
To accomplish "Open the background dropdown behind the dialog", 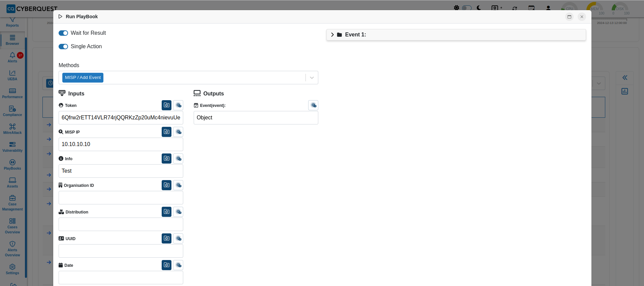I will coord(599,83).
